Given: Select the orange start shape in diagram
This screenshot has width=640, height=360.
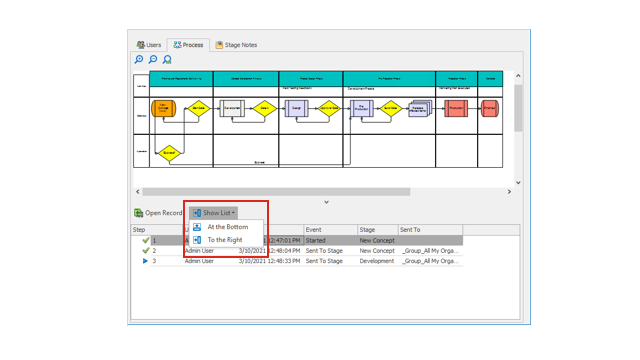Looking at the screenshot, I should pyautogui.click(x=163, y=109).
